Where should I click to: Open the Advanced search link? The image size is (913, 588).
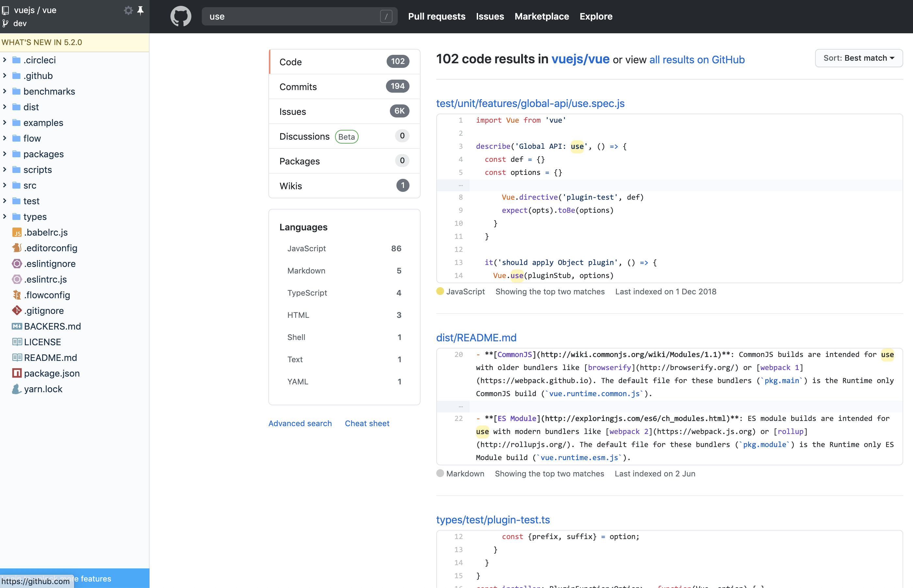tap(300, 424)
